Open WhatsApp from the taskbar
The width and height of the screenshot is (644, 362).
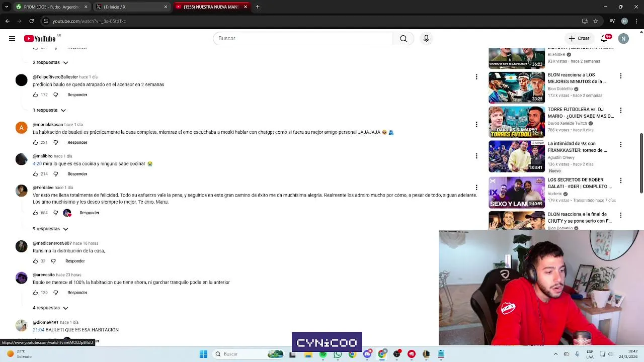coord(338,354)
